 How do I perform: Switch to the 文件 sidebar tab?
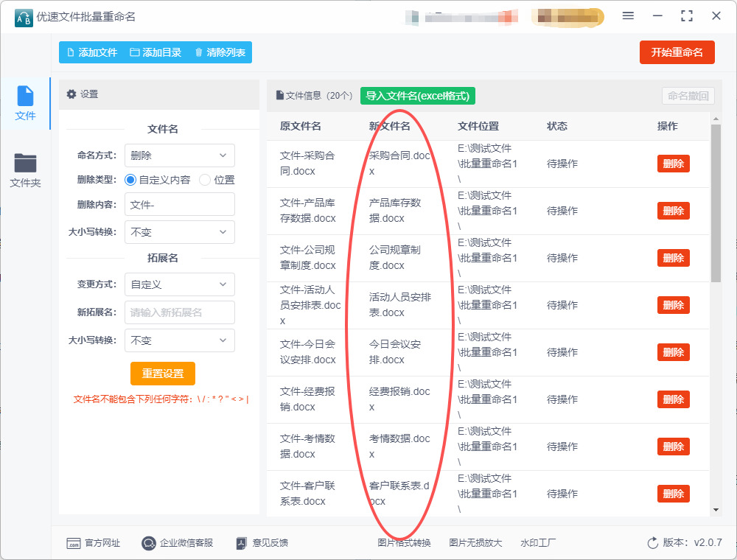coord(25,103)
